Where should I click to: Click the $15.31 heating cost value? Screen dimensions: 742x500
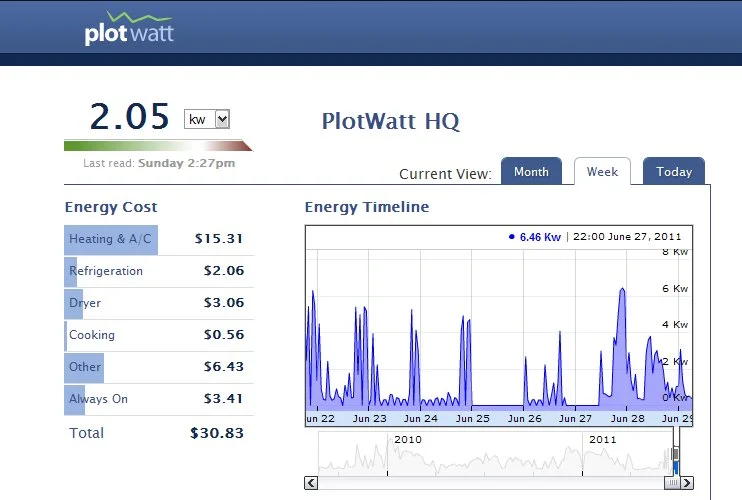point(219,238)
